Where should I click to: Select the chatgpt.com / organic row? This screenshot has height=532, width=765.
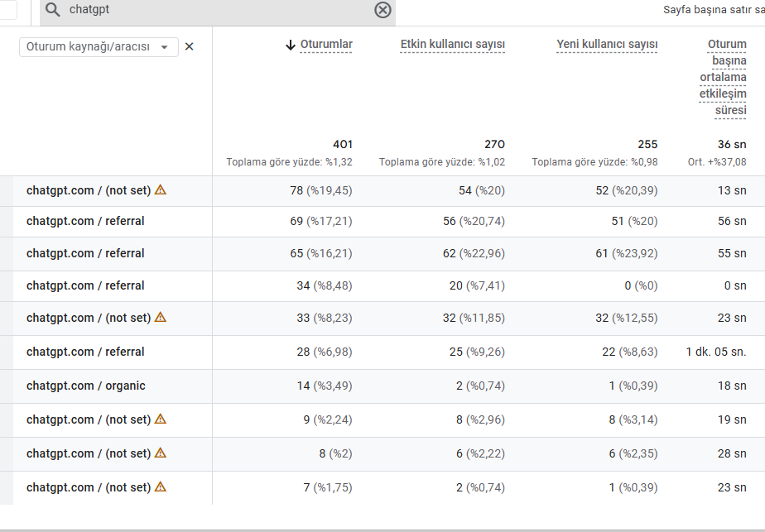tap(86, 386)
